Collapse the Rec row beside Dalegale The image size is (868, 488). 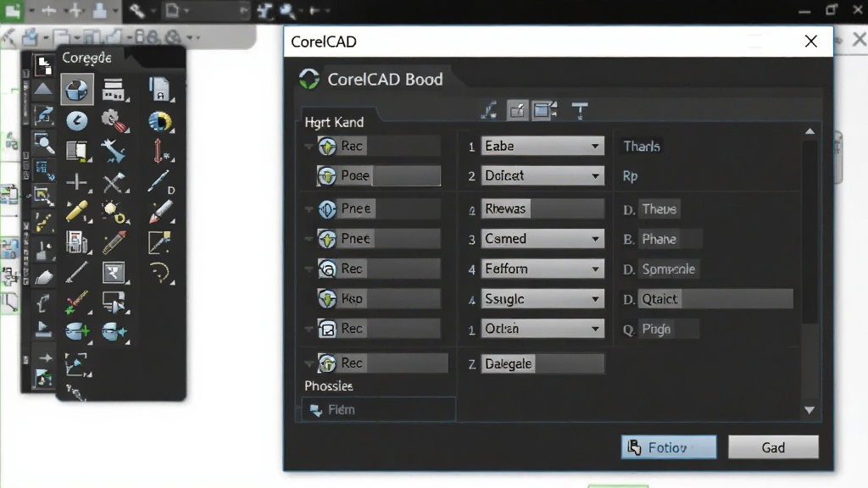coord(309,363)
